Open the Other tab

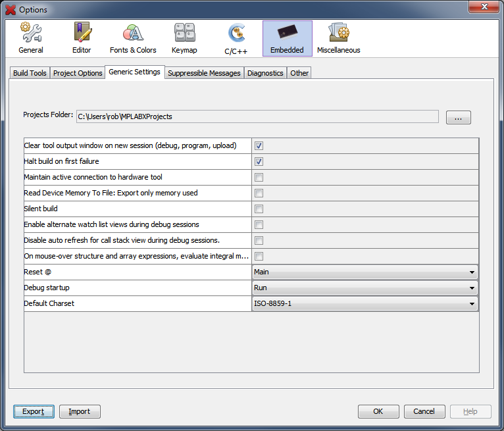pyautogui.click(x=299, y=73)
